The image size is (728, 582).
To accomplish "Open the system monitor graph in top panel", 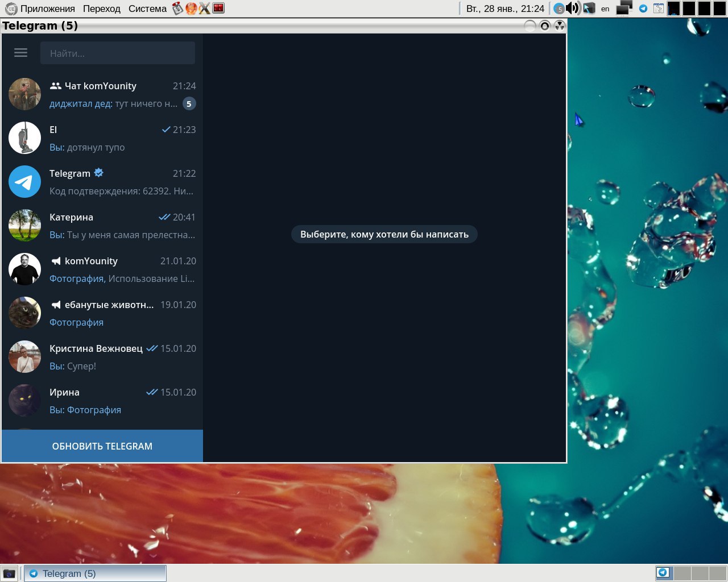I will click(x=673, y=9).
